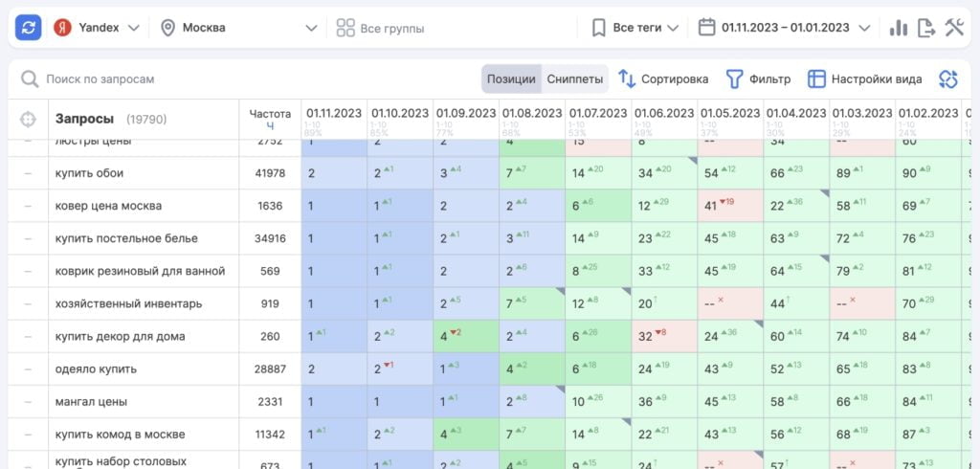The image size is (980, 469).
Task: Click the target icon in table header
Action: click(28, 120)
